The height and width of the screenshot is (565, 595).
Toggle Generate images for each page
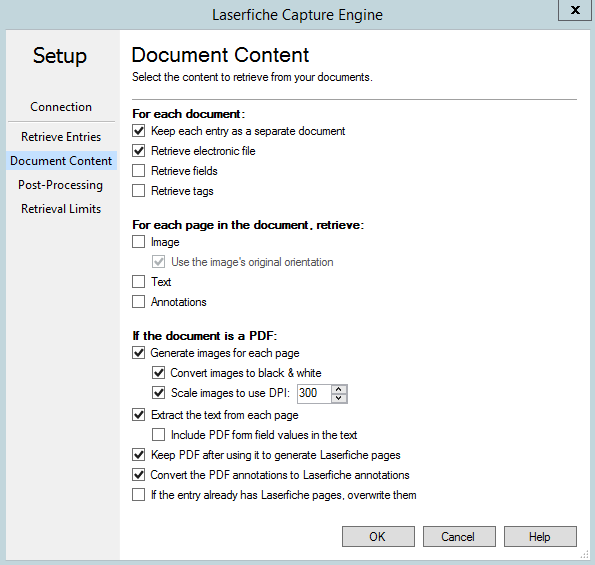[x=139, y=353]
